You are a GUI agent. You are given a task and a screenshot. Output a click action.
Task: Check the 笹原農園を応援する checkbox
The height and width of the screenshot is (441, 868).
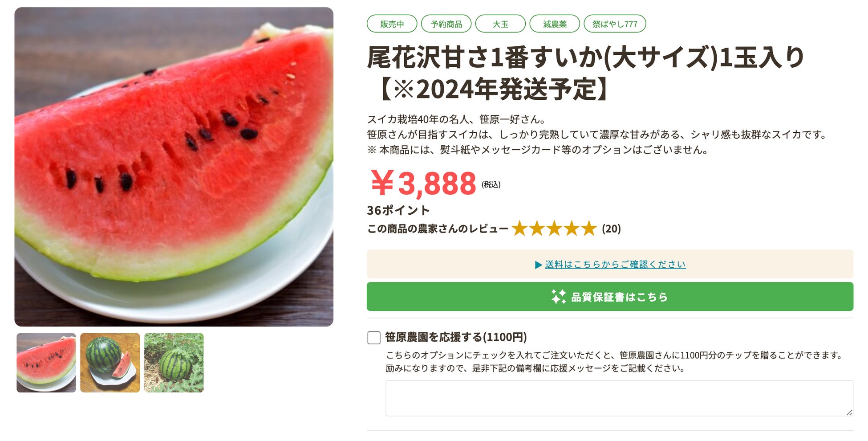coord(374,338)
